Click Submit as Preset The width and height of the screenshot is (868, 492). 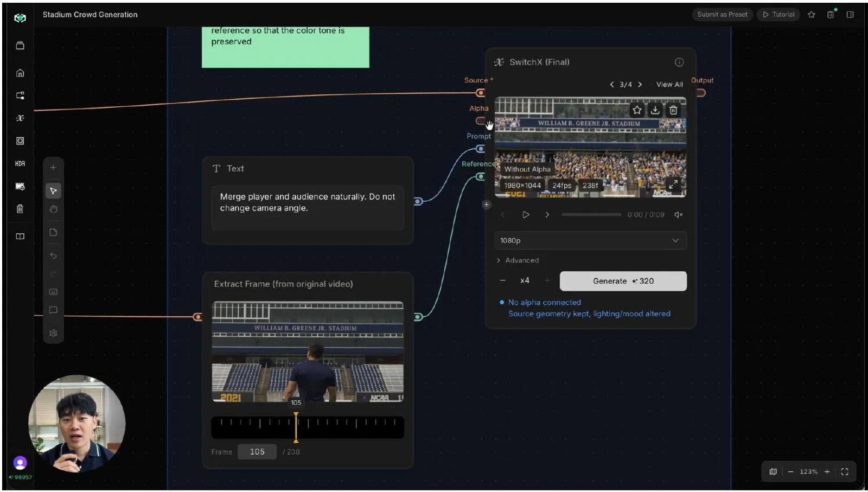tap(722, 15)
